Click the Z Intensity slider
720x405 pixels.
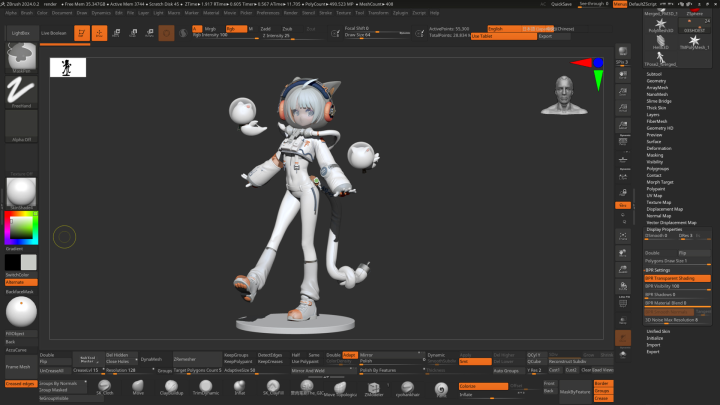[x=276, y=35]
